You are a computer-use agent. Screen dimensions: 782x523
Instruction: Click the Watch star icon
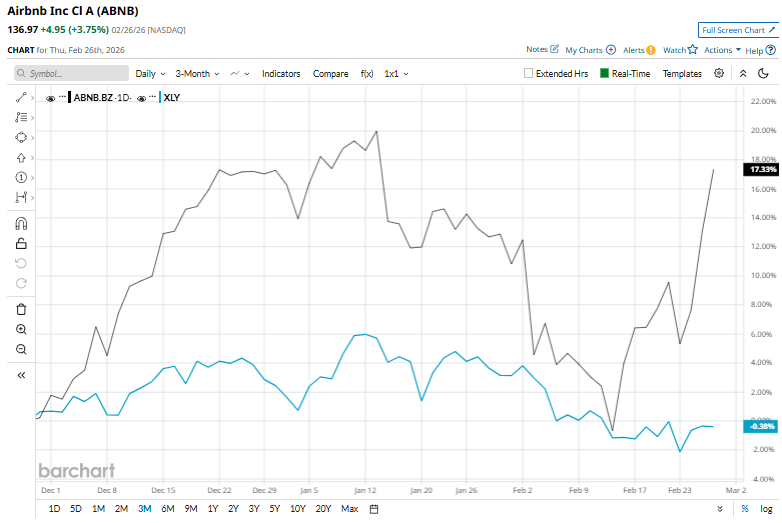(693, 49)
